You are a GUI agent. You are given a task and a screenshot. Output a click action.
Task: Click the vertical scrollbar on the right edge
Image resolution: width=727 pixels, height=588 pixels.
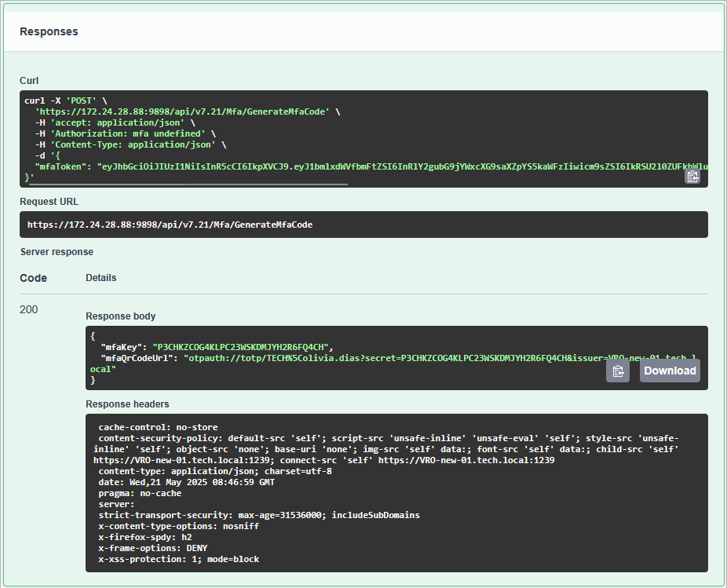pos(723,294)
